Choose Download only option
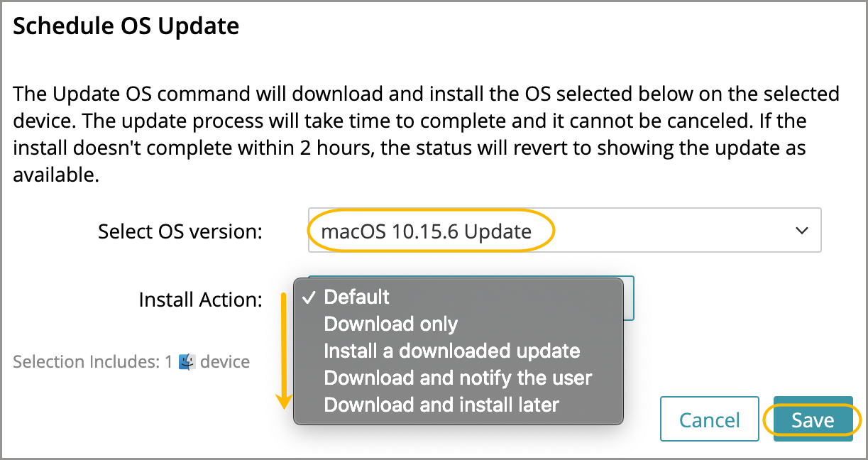The width and height of the screenshot is (868, 460). 390,324
